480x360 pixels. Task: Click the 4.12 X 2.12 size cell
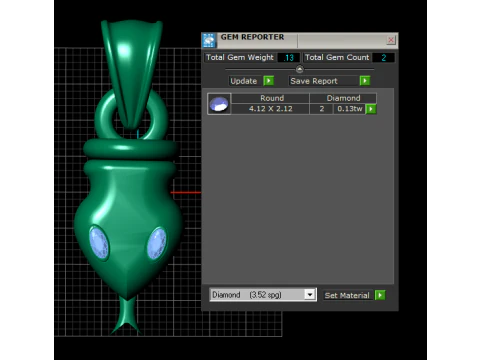click(270, 109)
